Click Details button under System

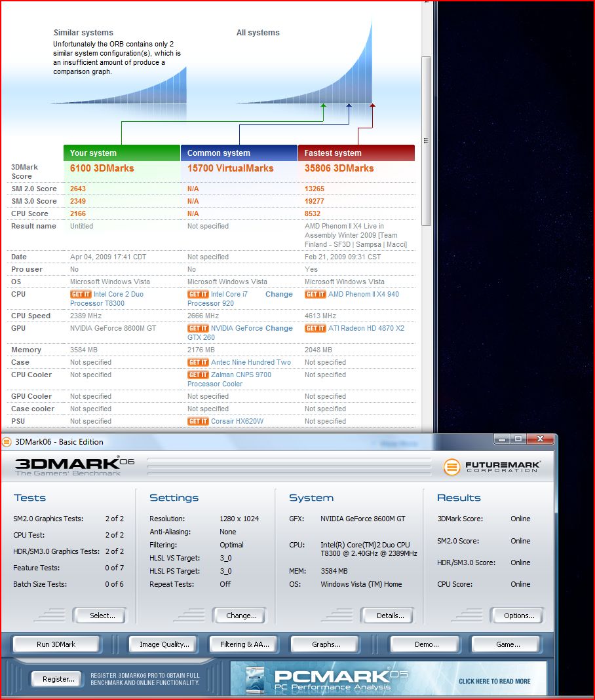coord(387,615)
